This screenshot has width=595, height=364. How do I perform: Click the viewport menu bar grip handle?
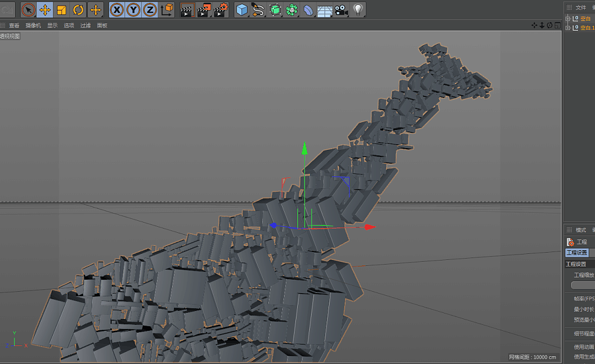(x=2, y=25)
